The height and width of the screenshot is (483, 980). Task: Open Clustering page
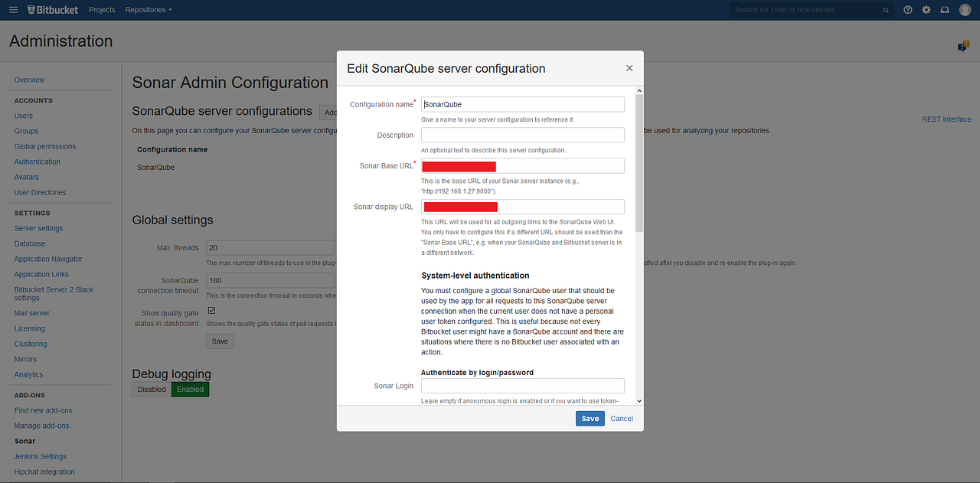(x=31, y=344)
